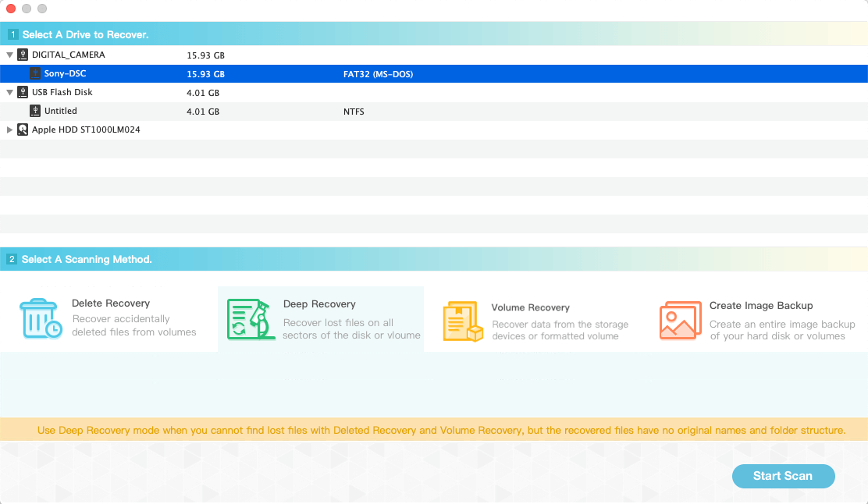Collapse the USB Flash Disk tree
The height and width of the screenshot is (504, 868).
(9, 92)
